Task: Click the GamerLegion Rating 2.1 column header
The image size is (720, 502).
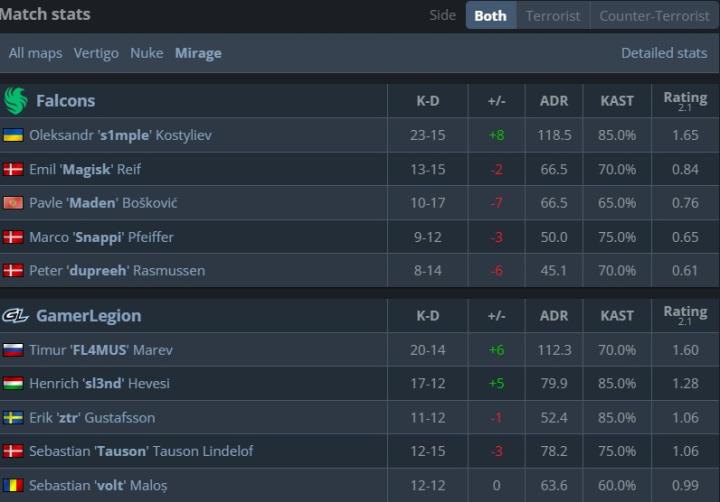Action: point(684,315)
